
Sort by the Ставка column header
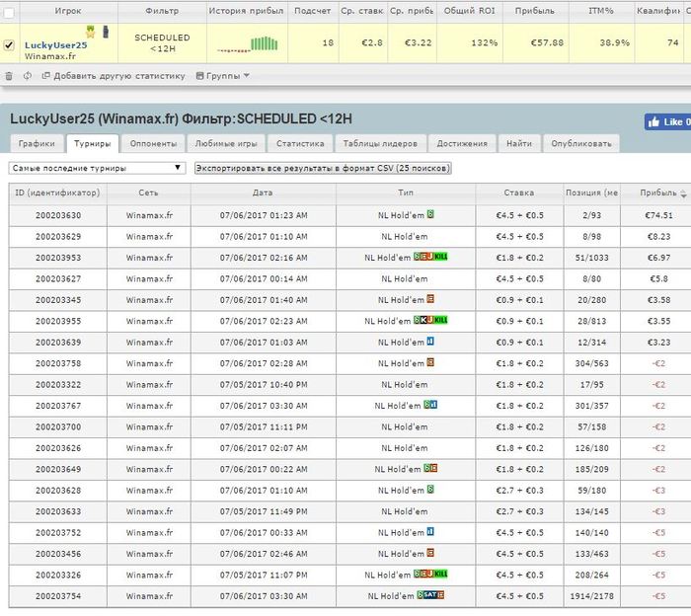click(x=519, y=192)
